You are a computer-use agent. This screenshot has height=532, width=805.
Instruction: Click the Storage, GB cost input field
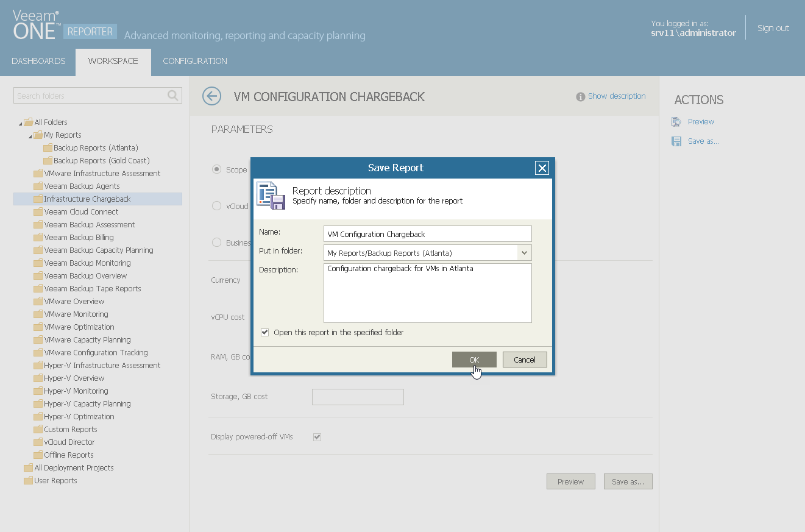(358, 397)
